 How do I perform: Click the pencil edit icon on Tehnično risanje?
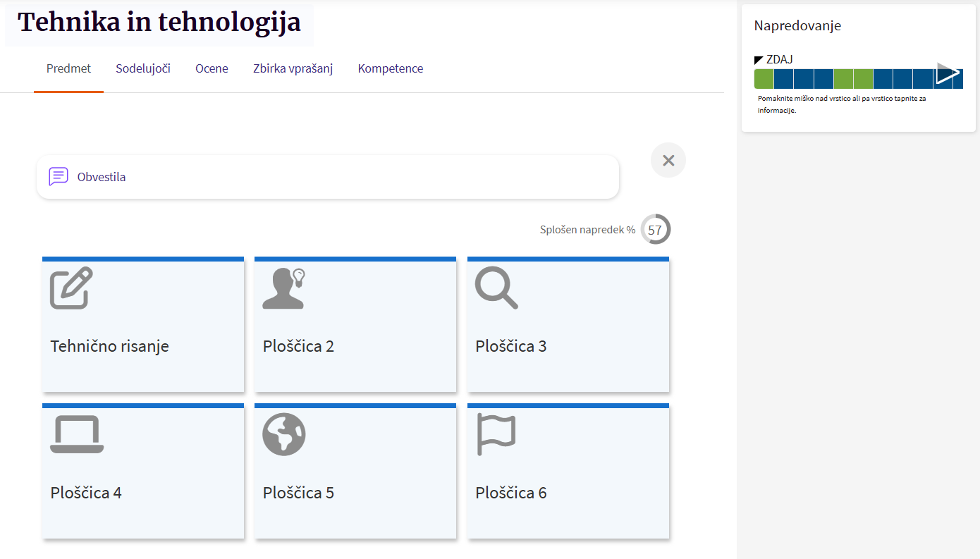pyautogui.click(x=71, y=288)
